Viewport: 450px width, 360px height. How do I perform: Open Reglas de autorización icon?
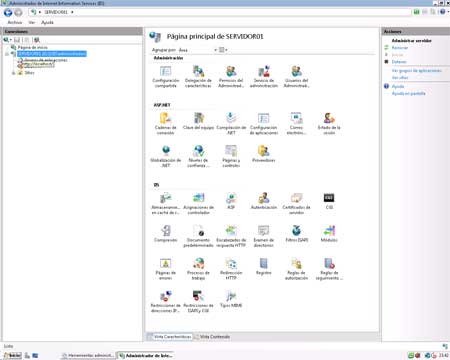click(296, 269)
